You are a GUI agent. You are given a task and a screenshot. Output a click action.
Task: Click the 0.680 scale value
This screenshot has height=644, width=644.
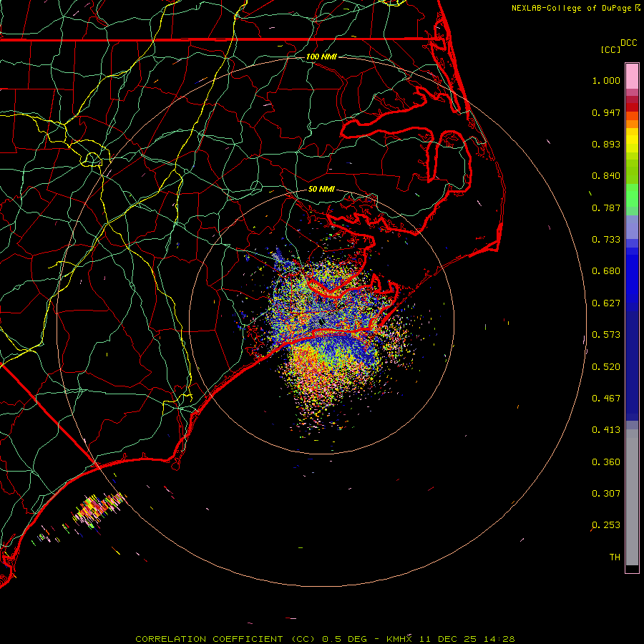click(606, 271)
